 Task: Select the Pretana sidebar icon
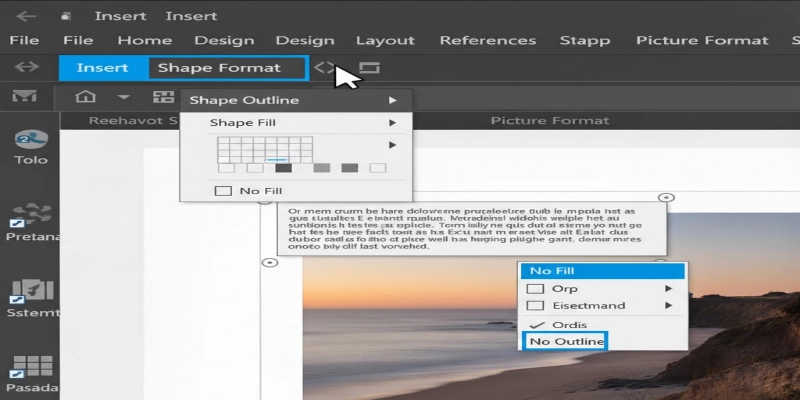tap(31, 212)
